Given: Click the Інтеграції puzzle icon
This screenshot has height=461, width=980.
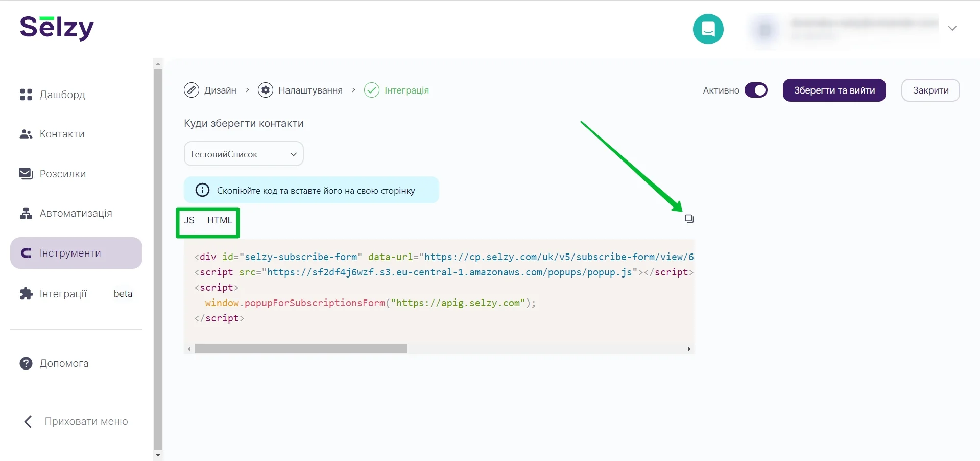Looking at the screenshot, I should point(26,294).
